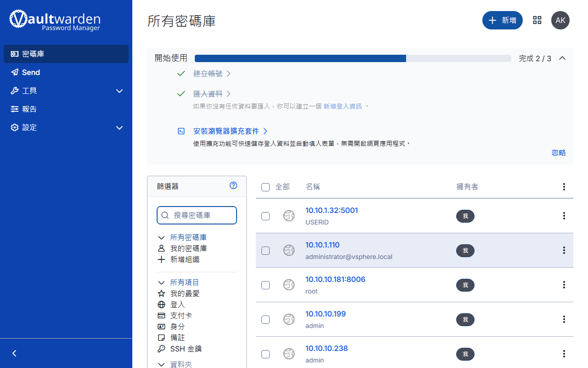588x368 pixels.
Task: Open Send in the sidebar
Action: [66, 72]
